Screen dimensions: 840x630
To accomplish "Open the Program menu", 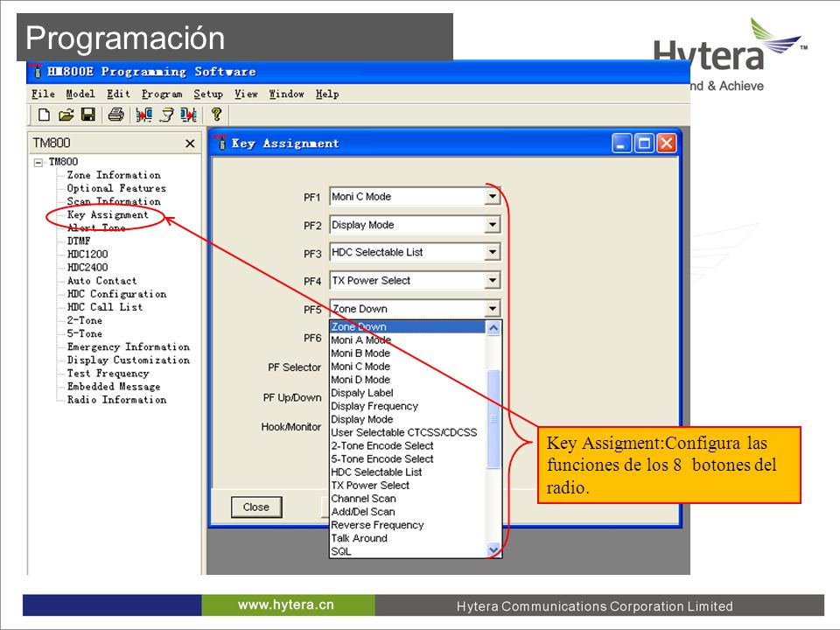I will coord(162,94).
